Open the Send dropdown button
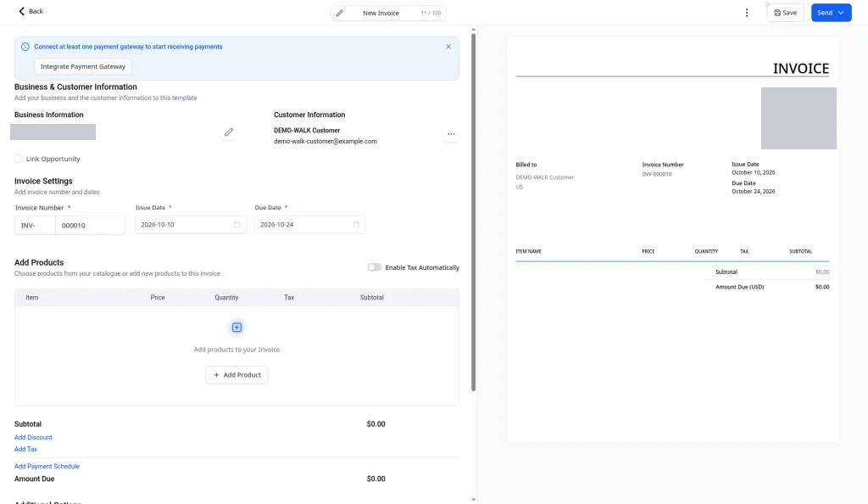 [831, 13]
